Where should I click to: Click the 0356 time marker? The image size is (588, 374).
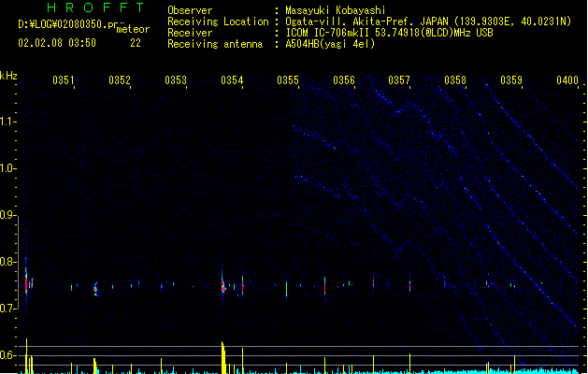point(343,79)
